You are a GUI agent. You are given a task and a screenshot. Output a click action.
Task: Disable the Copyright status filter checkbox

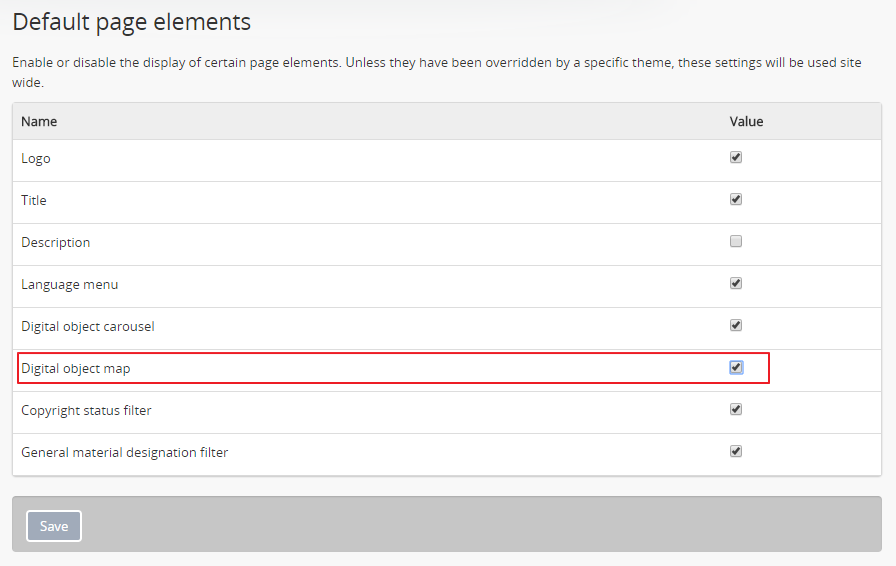click(x=736, y=409)
